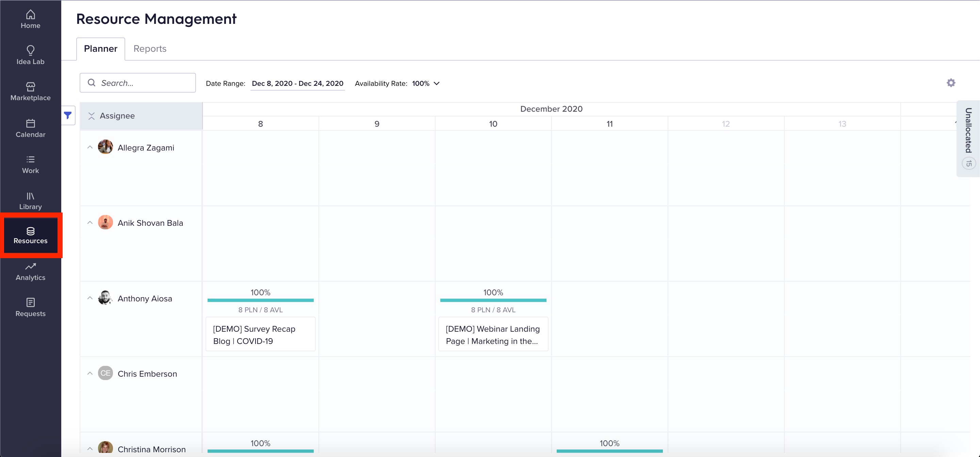Viewport: 980px width, 457px height.
Task: Open the Webinar Landing Page task card
Action: coord(493,334)
